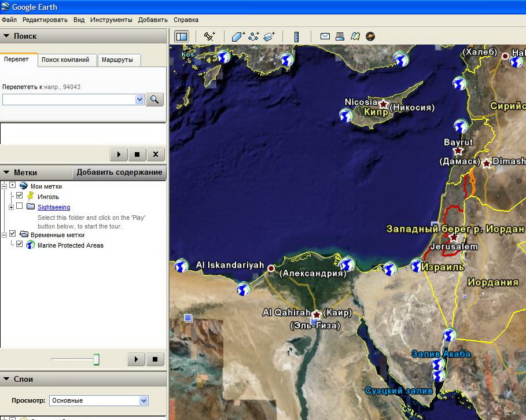Show the Ruler measuring tool
The image size is (526, 420).
coord(296,36)
